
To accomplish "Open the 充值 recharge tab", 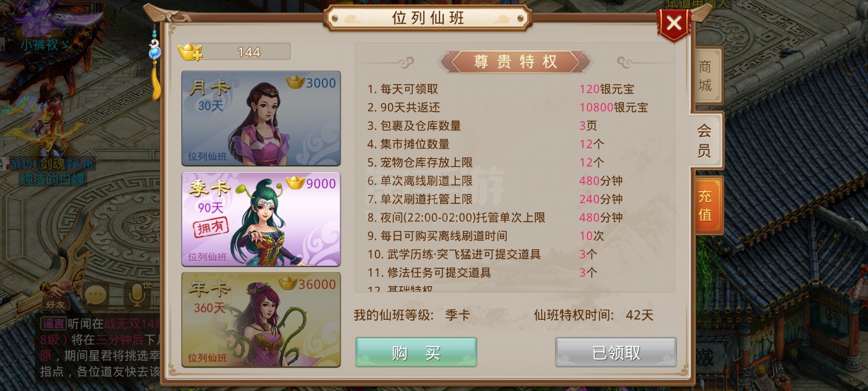I will 705,205.
